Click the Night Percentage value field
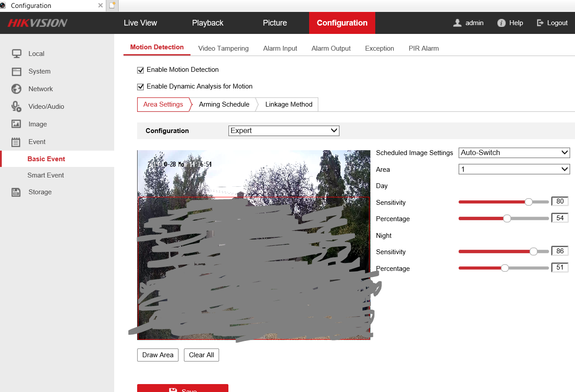The image size is (575, 392). click(x=560, y=267)
